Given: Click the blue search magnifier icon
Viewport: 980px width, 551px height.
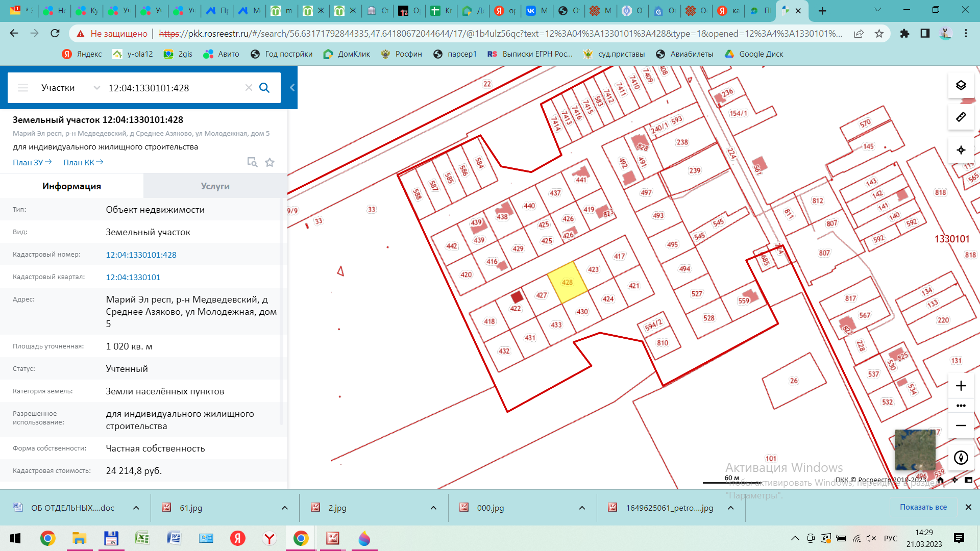Looking at the screenshot, I should coord(264,88).
